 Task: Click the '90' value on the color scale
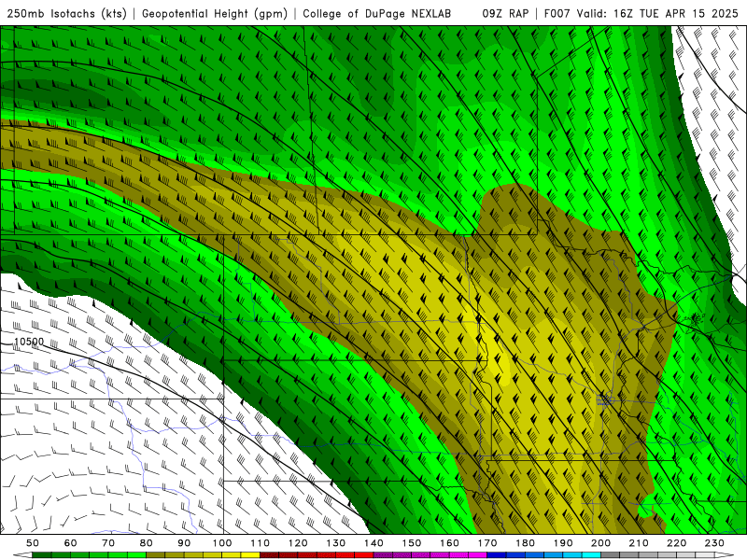point(184,543)
